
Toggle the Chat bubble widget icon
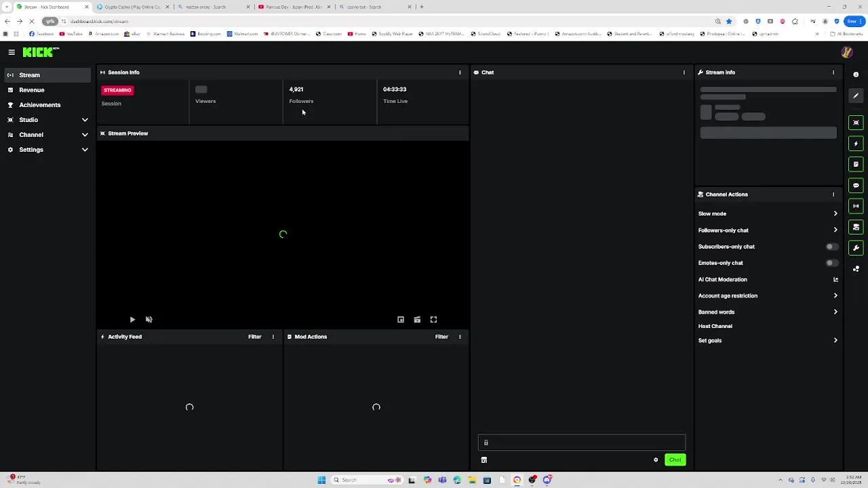click(x=856, y=185)
